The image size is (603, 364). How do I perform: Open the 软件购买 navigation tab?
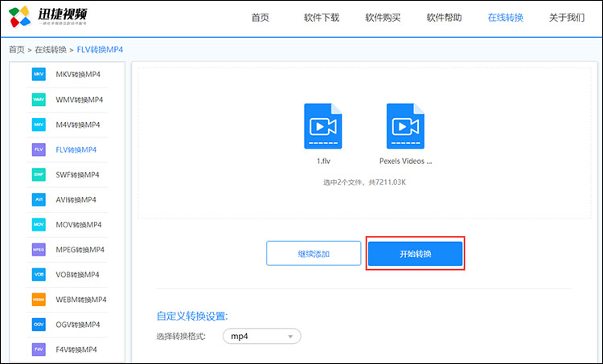383,18
